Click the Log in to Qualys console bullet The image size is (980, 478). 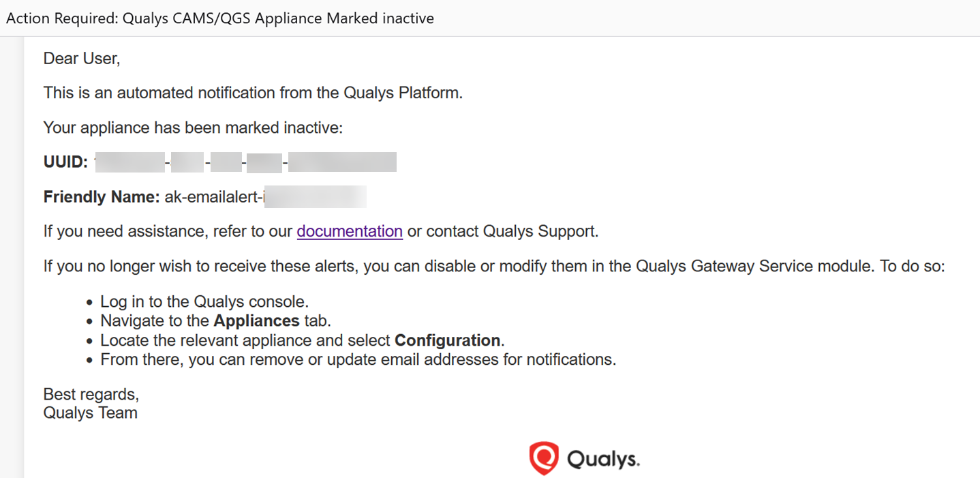click(x=204, y=301)
